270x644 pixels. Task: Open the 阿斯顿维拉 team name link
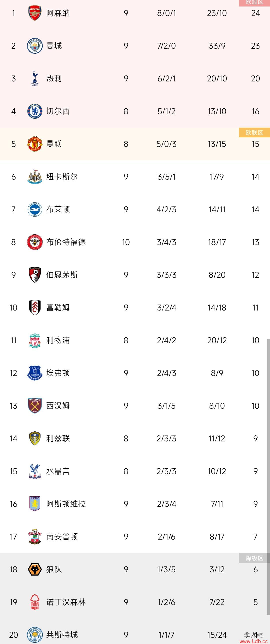66,504
